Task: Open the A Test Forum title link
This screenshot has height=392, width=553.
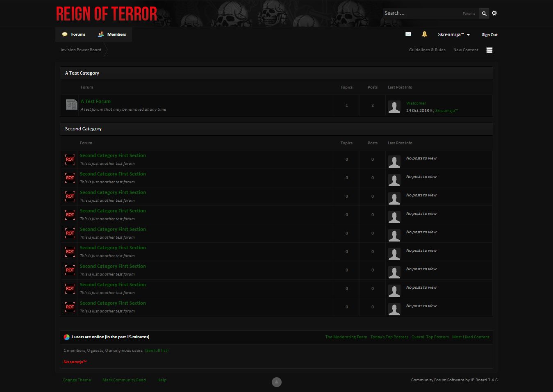Action: coord(96,101)
